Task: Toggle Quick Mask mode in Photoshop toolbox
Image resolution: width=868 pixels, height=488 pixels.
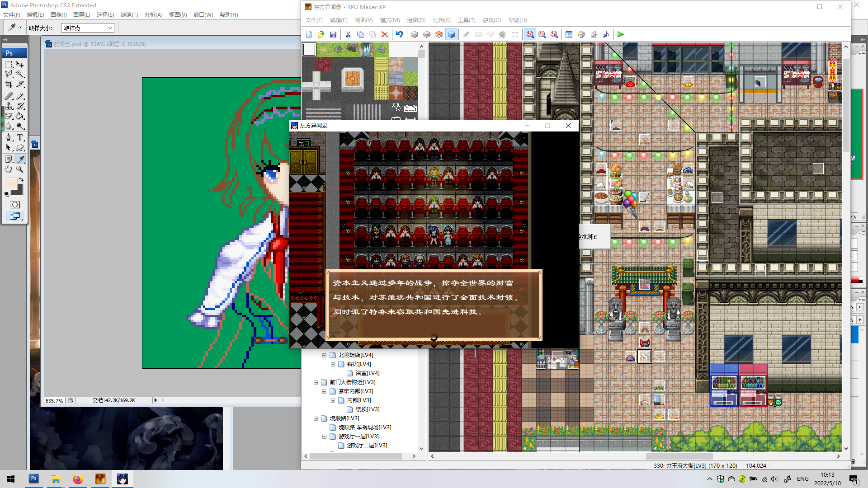Action: 14,205
